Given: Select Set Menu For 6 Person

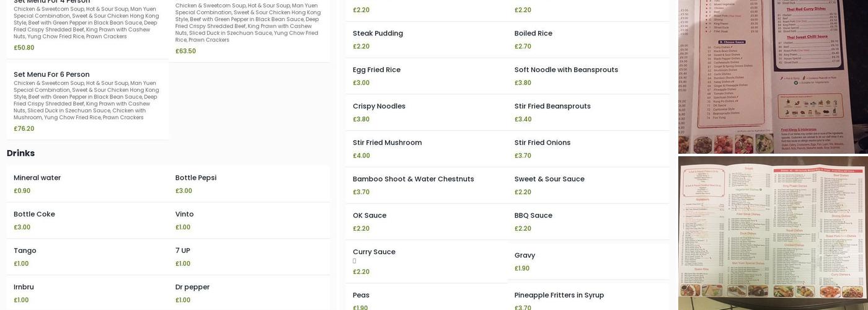Looking at the screenshot, I should [x=51, y=74].
